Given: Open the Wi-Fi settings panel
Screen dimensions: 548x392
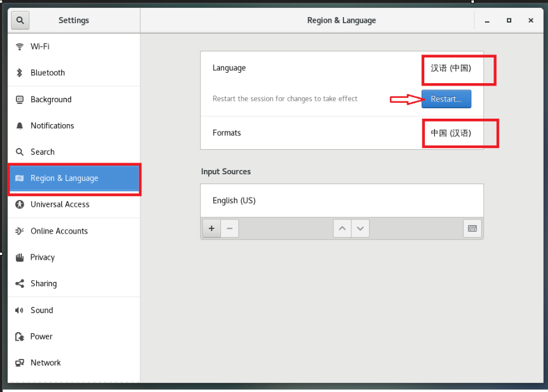Looking at the screenshot, I should [74, 46].
